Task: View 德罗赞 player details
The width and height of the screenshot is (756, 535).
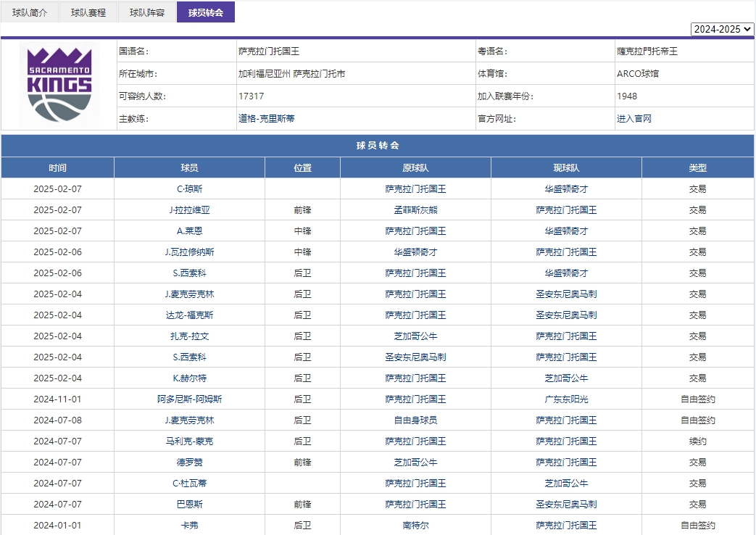Action: (x=188, y=462)
